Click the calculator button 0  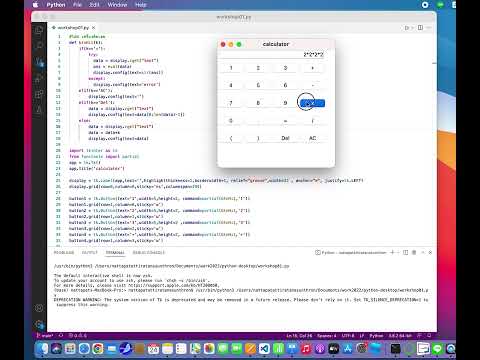point(231,121)
